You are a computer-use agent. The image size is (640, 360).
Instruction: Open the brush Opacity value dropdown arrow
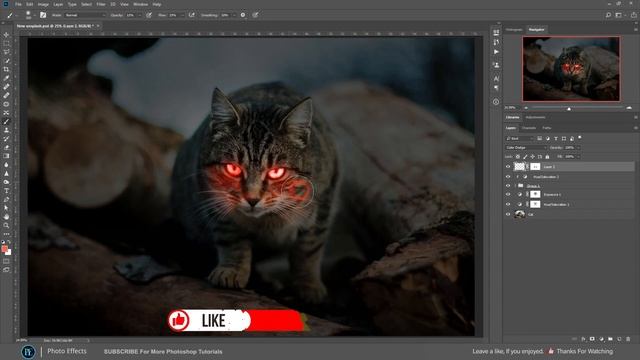click(x=140, y=15)
